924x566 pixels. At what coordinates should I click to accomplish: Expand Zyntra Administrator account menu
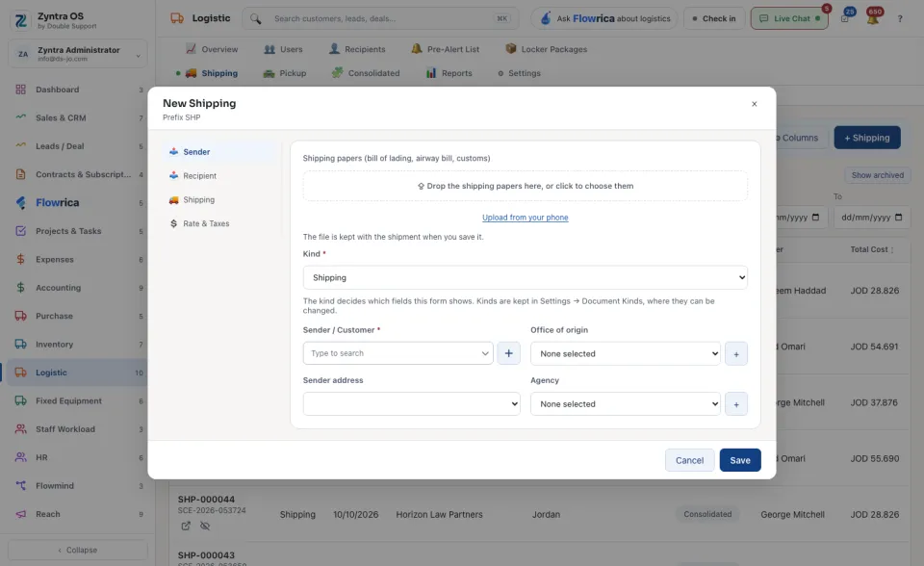(78, 54)
